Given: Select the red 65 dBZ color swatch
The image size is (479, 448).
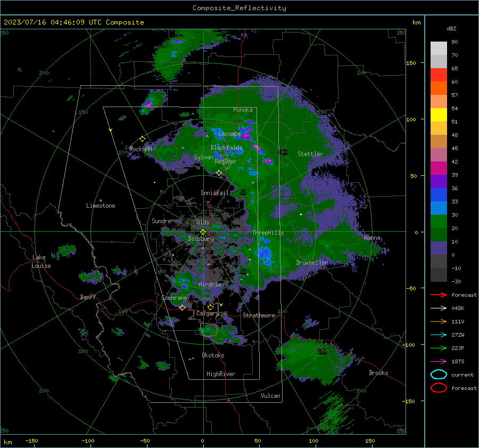Looking at the screenshot, I should pos(439,75).
